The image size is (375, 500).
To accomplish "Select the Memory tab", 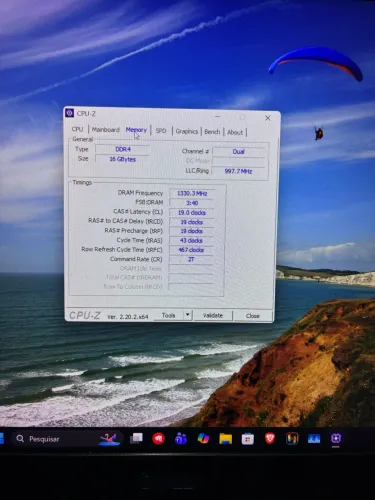I will pyautogui.click(x=136, y=130).
